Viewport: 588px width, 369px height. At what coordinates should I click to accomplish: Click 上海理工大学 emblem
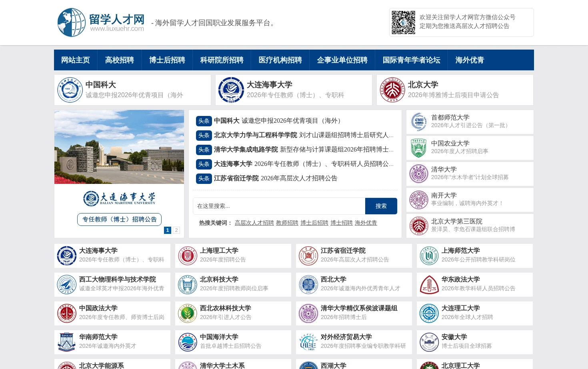[188, 256]
